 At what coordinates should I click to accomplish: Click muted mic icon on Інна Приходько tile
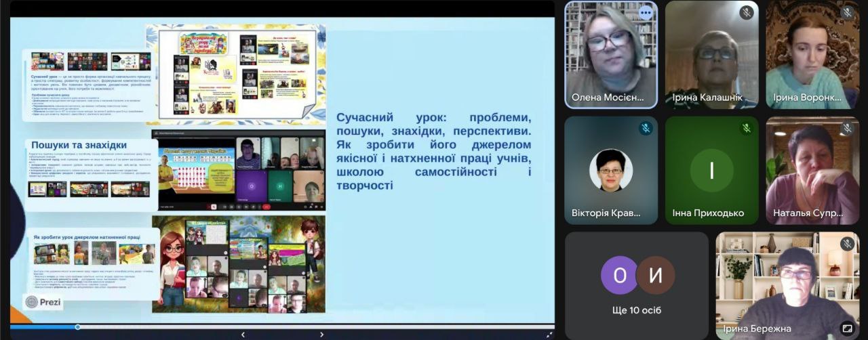[746, 129]
